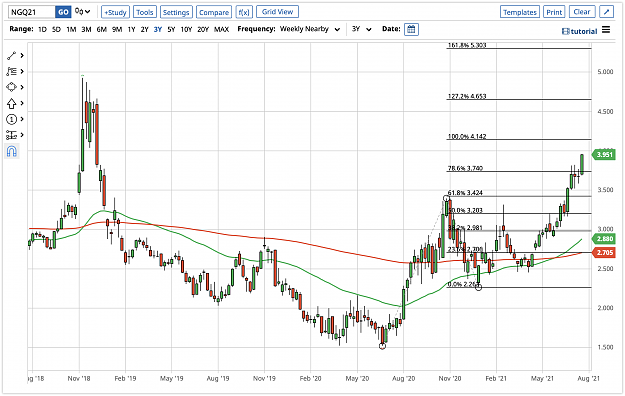Image resolution: width=625 pixels, height=396 pixels.
Task: Select the active 3Y range
Action: pyautogui.click(x=158, y=29)
